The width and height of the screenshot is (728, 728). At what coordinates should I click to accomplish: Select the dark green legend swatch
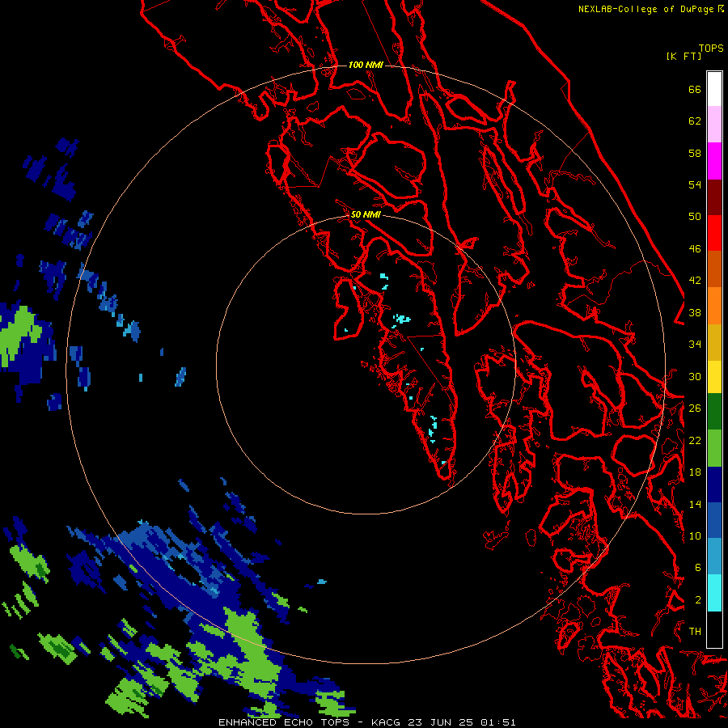click(x=714, y=412)
